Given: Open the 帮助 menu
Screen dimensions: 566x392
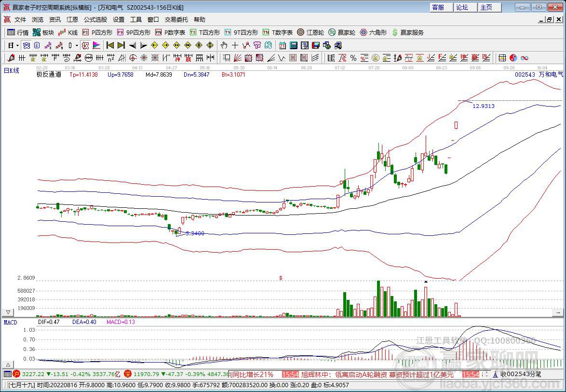Looking at the screenshot, I should tap(199, 19).
